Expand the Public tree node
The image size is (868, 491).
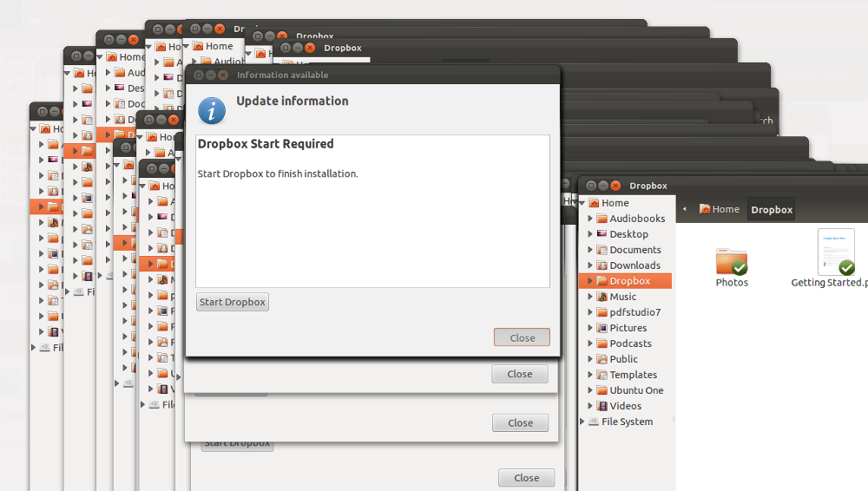pos(590,358)
